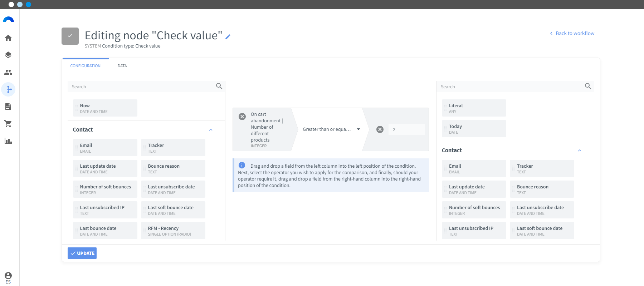Click the pencil icon to rename node
This screenshot has height=286, width=644.
click(228, 36)
